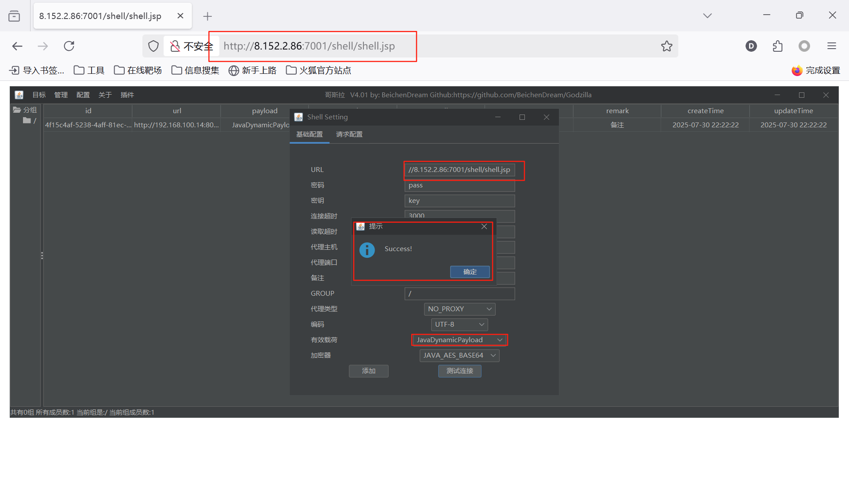Bookmark this page with the star icon

point(667,46)
